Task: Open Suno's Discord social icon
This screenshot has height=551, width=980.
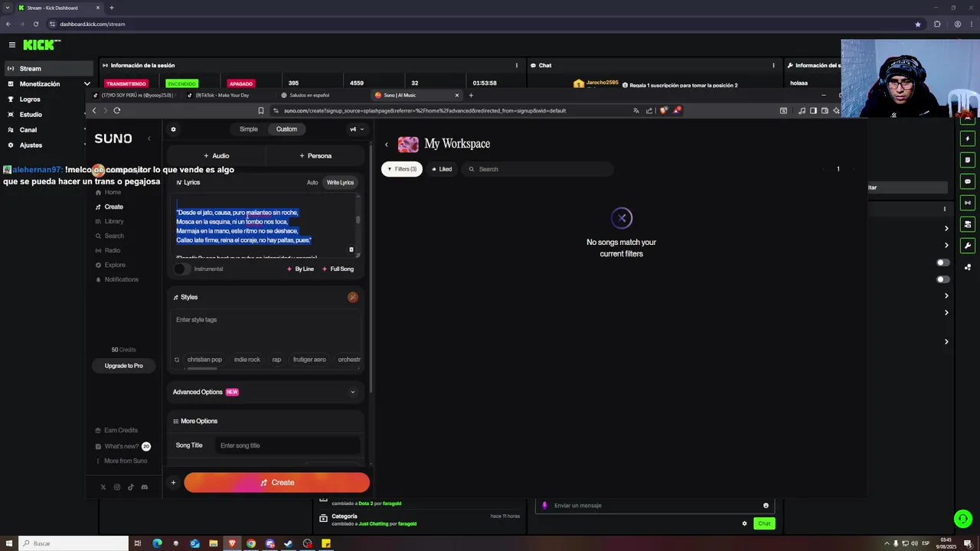Action: 145,487
